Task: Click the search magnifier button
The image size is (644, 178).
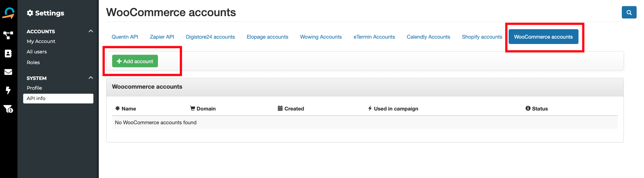Action: 629,12
